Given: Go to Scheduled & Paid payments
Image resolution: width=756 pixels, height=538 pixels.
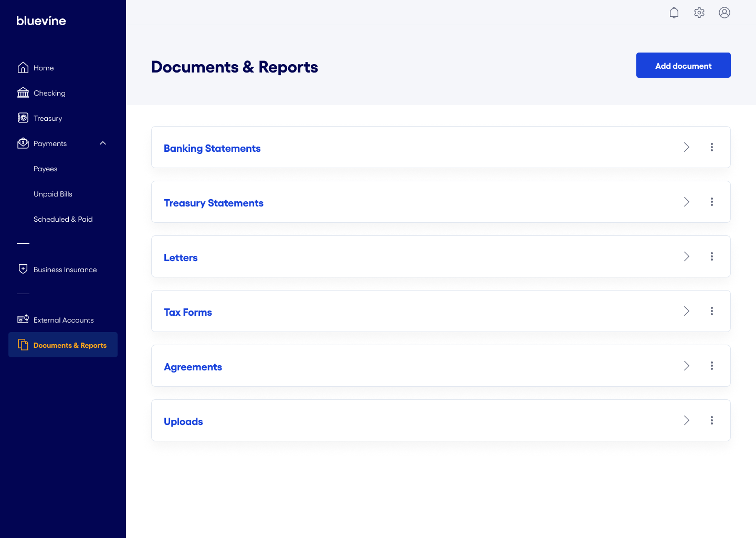Looking at the screenshot, I should click(63, 219).
